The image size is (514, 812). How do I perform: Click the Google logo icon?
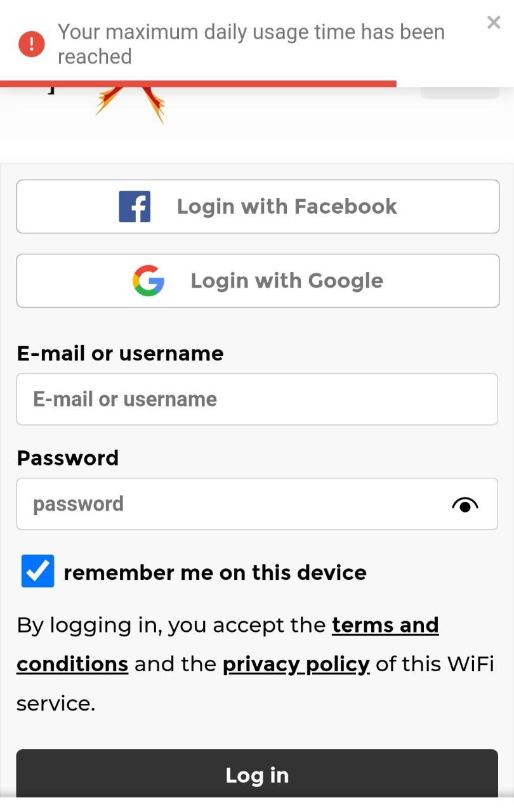[148, 281]
